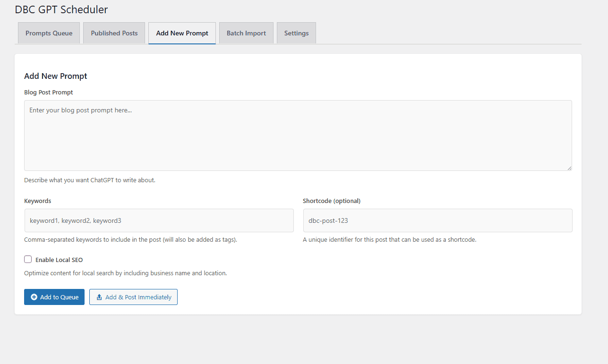Screen dimensions: 608x364
Task: Click the DBC GPT Scheduler page title
Action: 61,9
